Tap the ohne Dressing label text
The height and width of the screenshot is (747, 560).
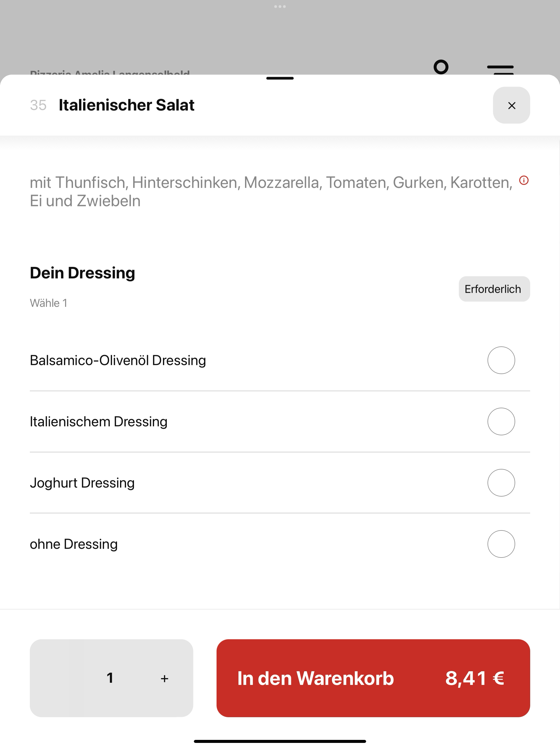74,544
